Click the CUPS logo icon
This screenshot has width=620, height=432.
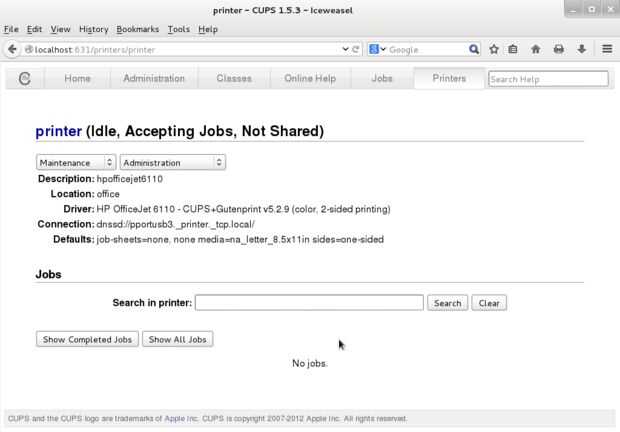tap(25, 78)
